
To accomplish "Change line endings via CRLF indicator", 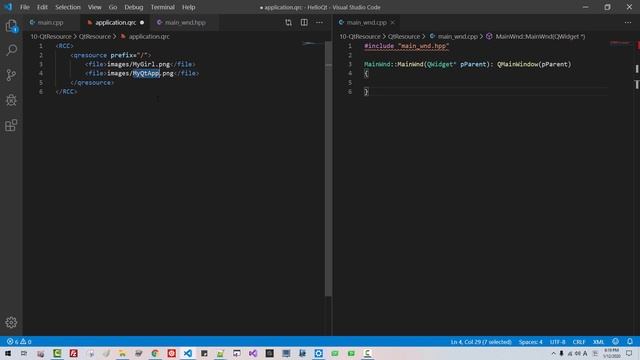I will [579, 342].
